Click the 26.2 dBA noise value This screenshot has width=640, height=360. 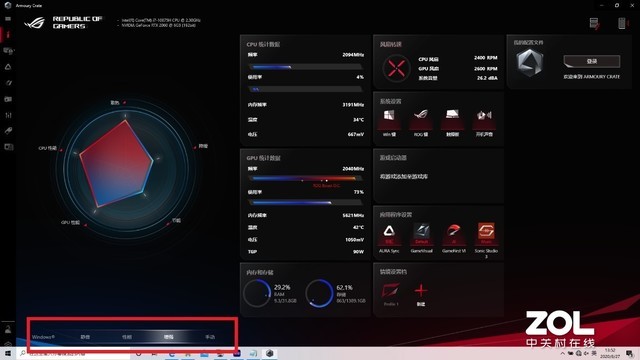pos(487,78)
